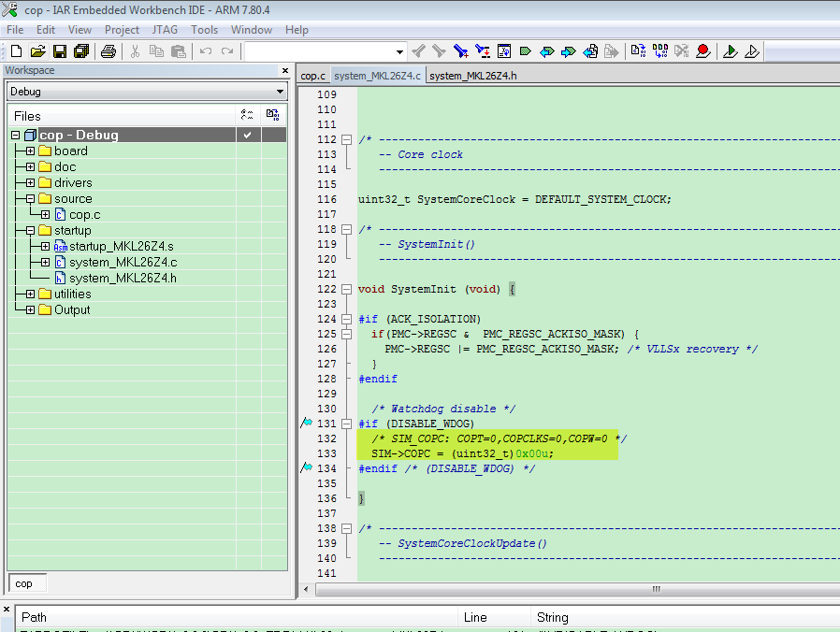Toggle breakpoint with red dot icon
This screenshot has height=632, width=840.
click(702, 51)
